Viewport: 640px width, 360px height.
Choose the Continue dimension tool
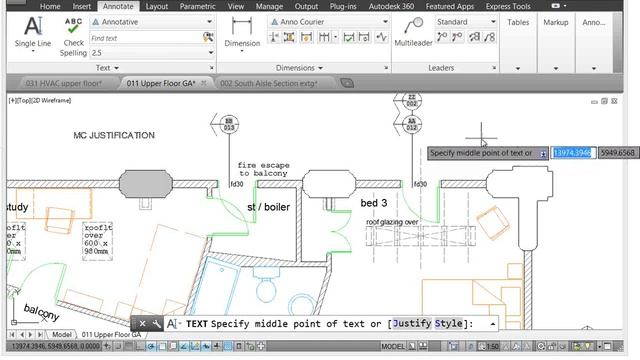324,38
